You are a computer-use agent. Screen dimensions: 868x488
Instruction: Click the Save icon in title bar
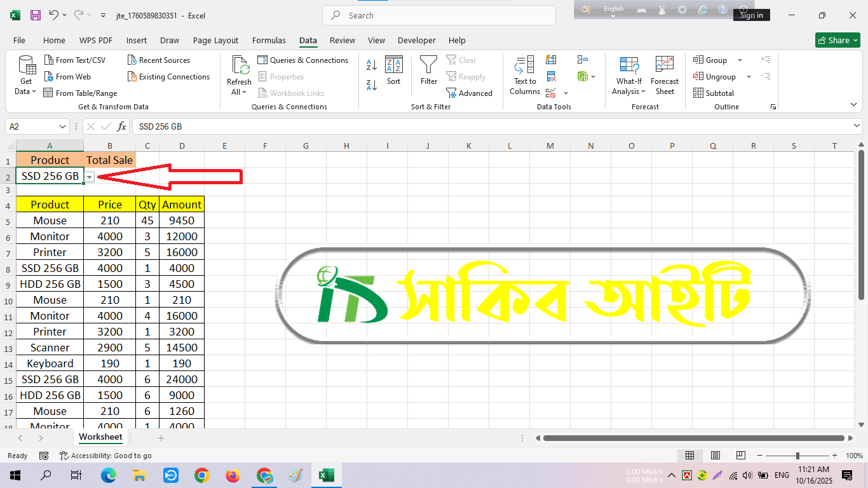pyautogui.click(x=36, y=15)
